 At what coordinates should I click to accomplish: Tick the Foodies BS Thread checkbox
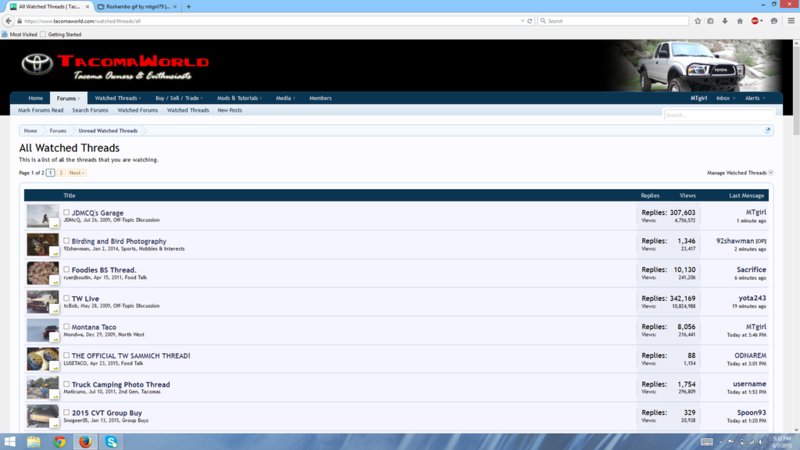66,269
